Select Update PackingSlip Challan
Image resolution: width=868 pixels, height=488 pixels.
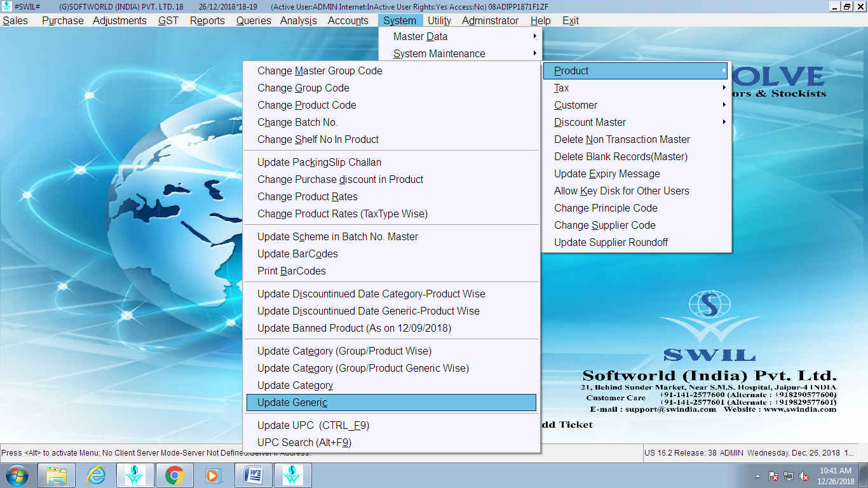click(x=391, y=162)
